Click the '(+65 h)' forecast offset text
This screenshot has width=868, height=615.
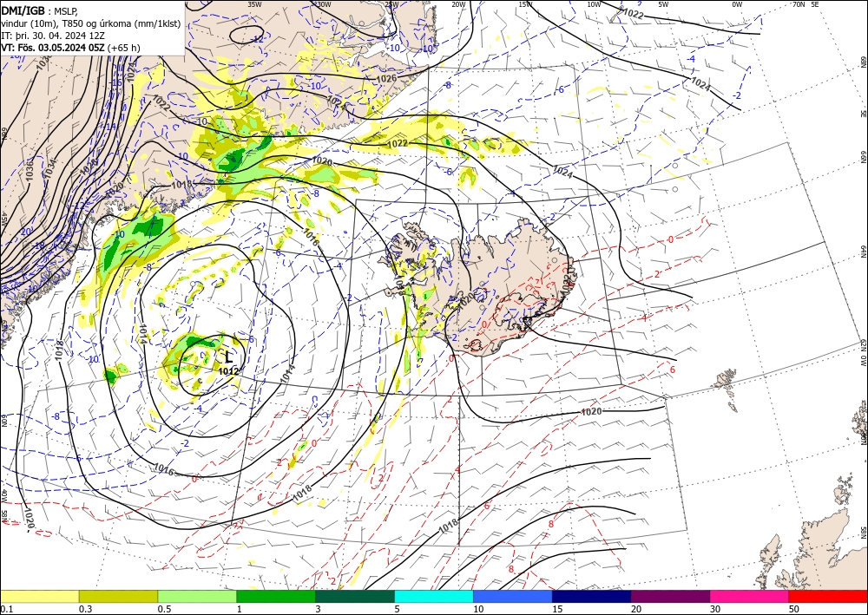(123, 48)
